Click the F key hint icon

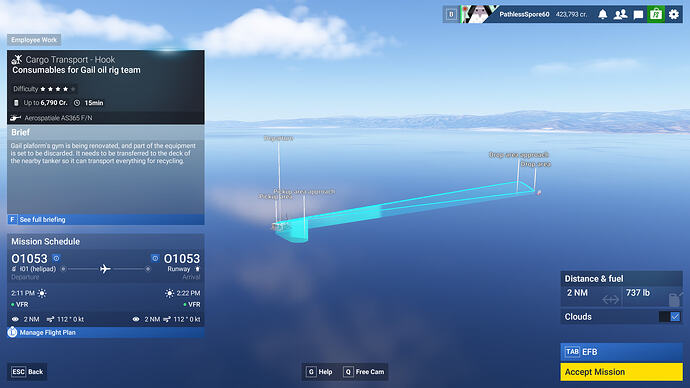(x=12, y=220)
